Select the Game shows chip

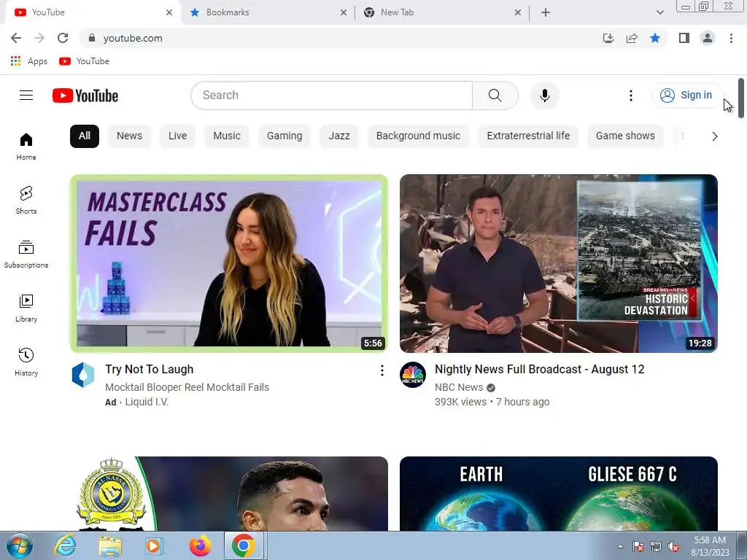(625, 136)
